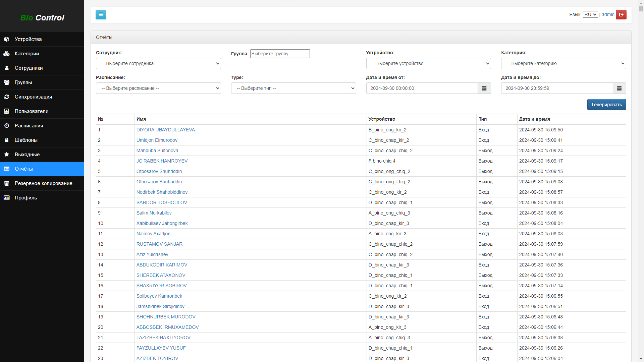Open employee Nodirbek Shahobiddinov link
The image size is (644, 362).
tap(162, 192)
